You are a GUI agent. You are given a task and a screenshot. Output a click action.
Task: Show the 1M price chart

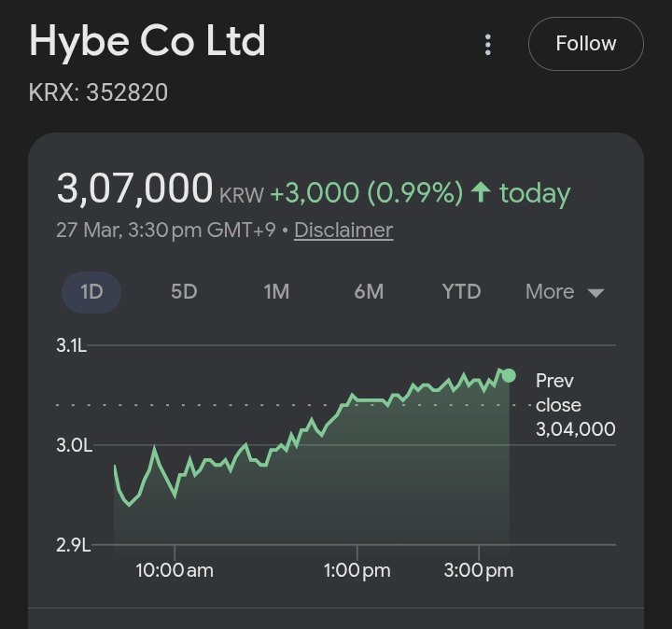pos(276,291)
